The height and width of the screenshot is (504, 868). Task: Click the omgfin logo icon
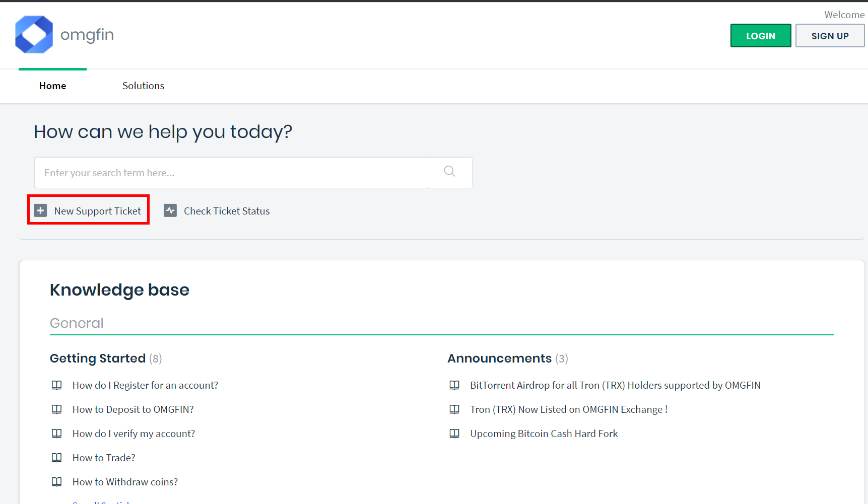34,34
